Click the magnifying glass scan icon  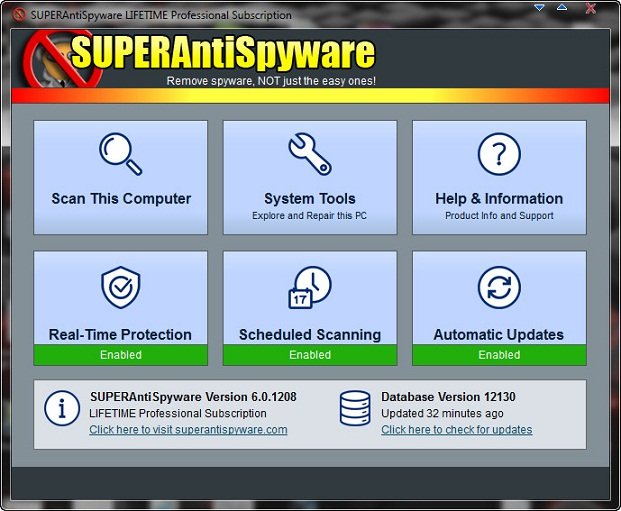pyautogui.click(x=120, y=154)
